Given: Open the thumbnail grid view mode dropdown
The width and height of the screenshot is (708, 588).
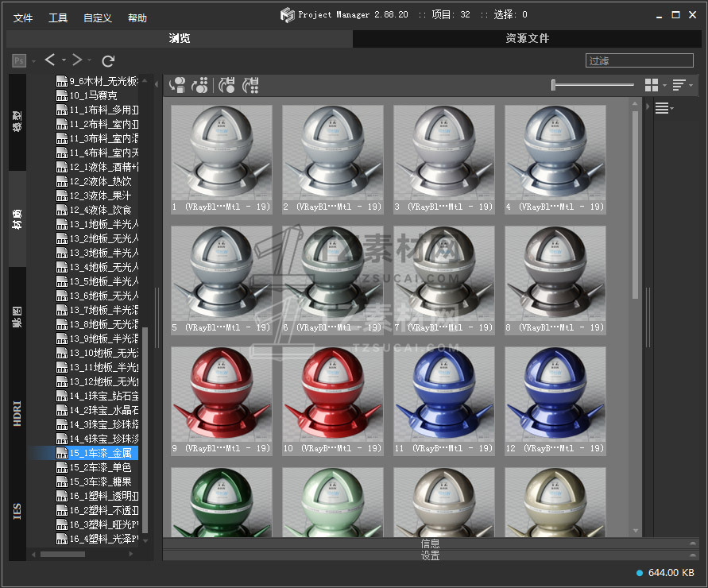Looking at the screenshot, I should [655, 85].
